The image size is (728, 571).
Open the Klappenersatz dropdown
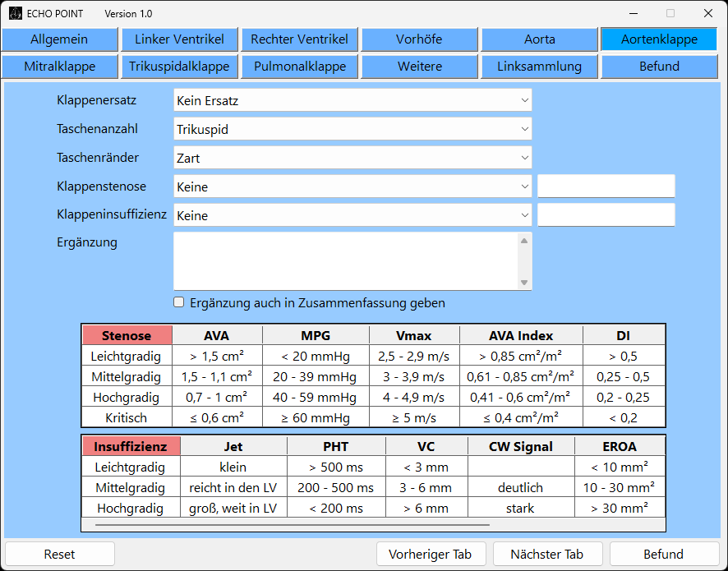pyautogui.click(x=352, y=100)
